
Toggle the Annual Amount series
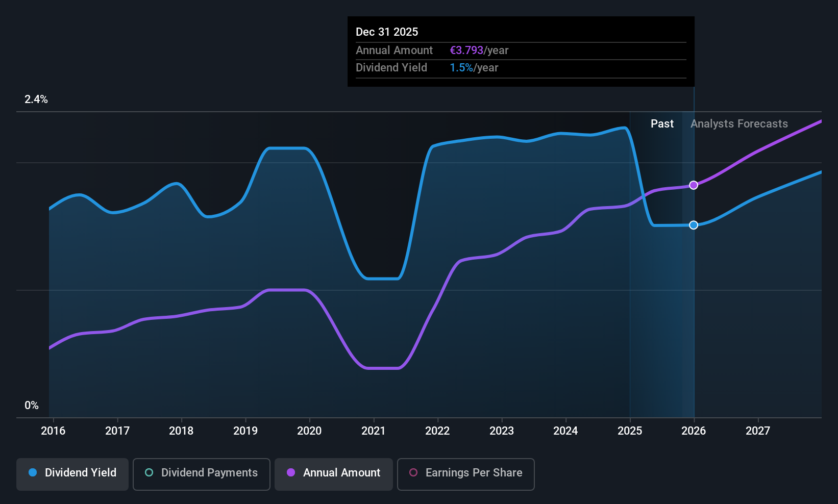pos(334,474)
